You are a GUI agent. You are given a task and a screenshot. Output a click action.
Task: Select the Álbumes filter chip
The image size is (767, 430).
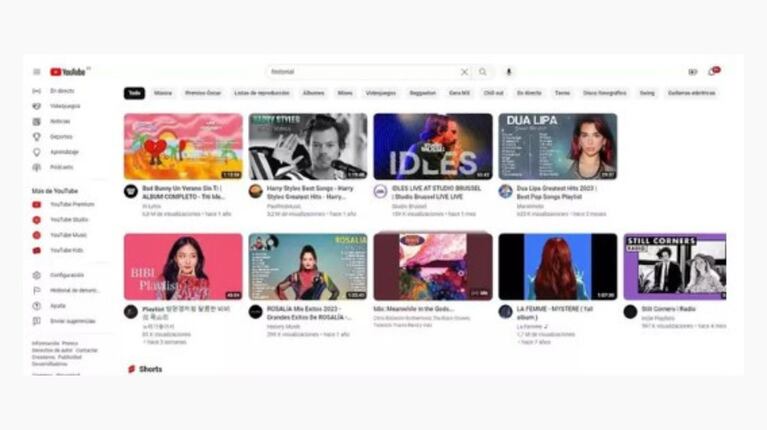314,93
